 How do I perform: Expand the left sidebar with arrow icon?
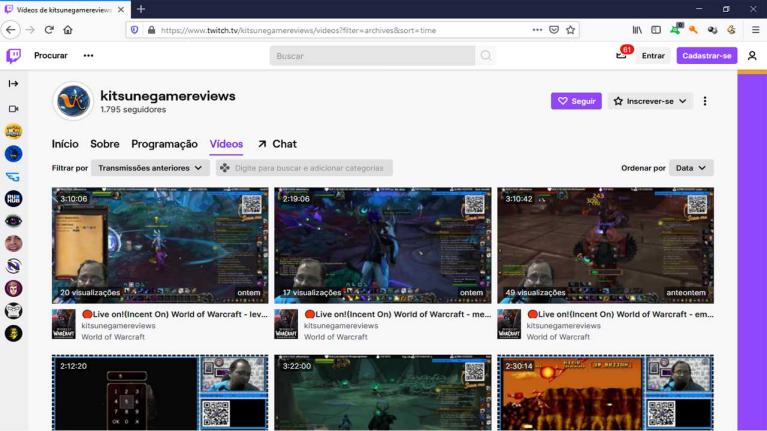coord(13,83)
